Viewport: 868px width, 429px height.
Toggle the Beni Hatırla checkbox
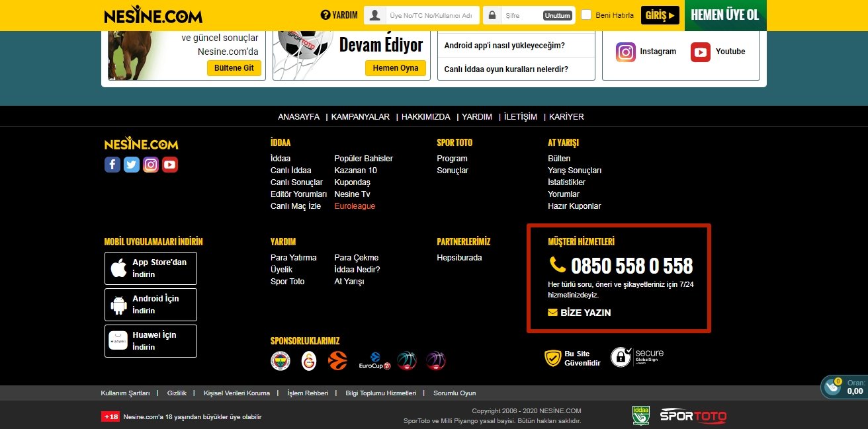coord(586,15)
